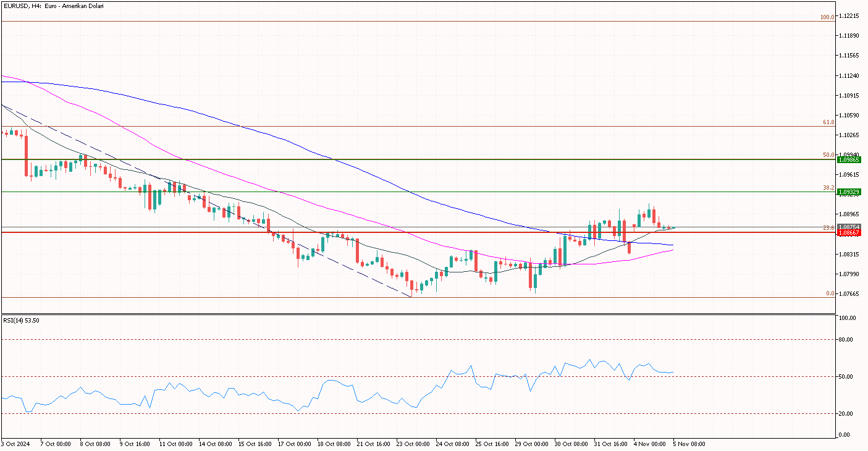Click the RSI 100.00 scale label
This screenshot has width=868, height=451.
pyautogui.click(x=848, y=318)
